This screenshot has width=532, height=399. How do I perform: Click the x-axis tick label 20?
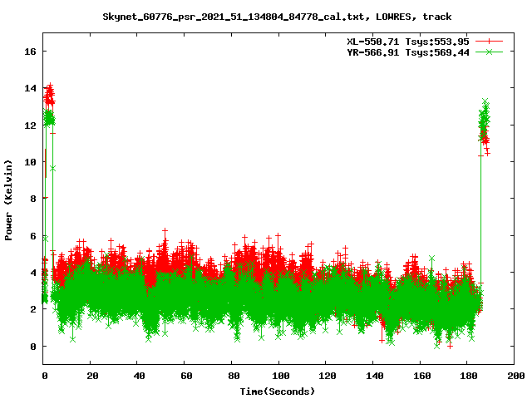(x=92, y=376)
